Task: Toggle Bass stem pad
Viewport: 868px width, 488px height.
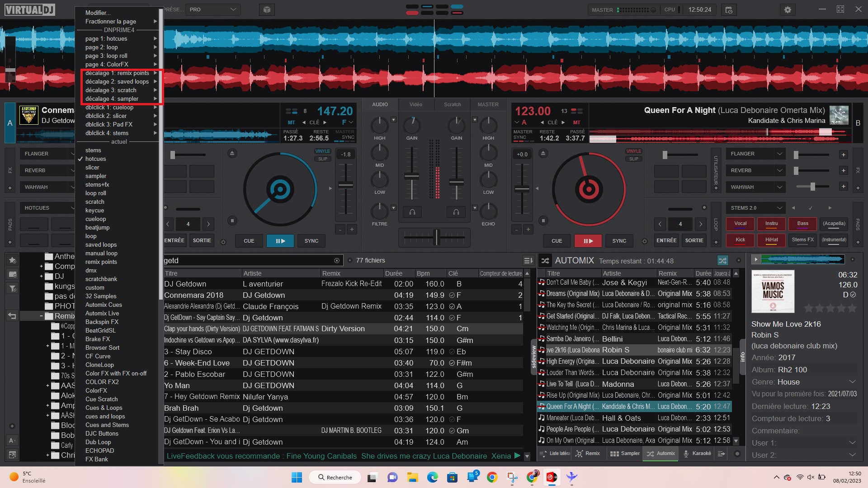Action: pyautogui.click(x=802, y=224)
